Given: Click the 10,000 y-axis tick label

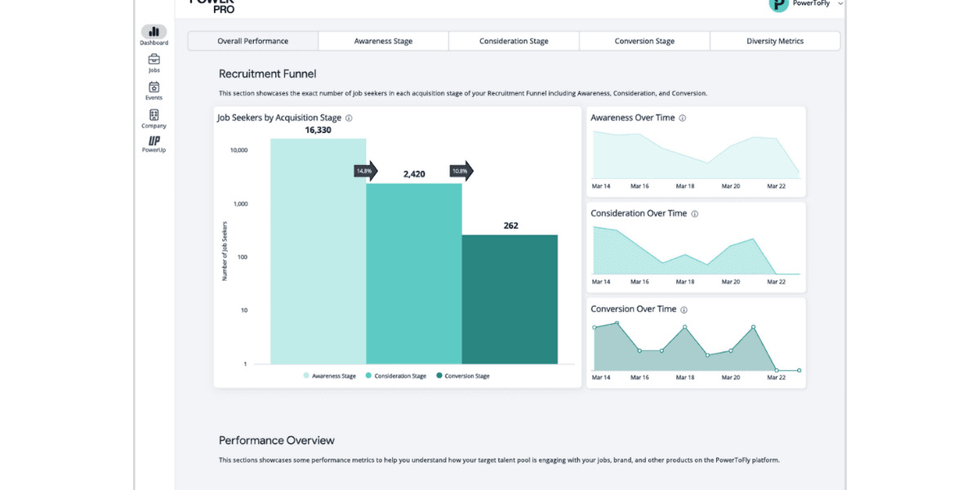Looking at the screenshot, I should coord(238,150).
